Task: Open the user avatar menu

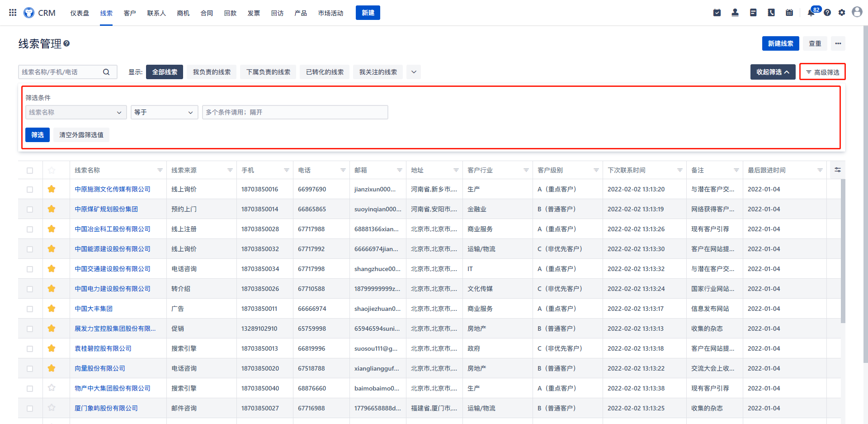Action: (x=857, y=12)
